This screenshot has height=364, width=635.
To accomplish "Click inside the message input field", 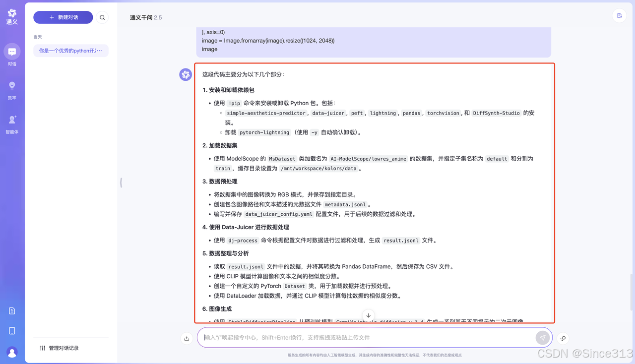I will [347, 338].
